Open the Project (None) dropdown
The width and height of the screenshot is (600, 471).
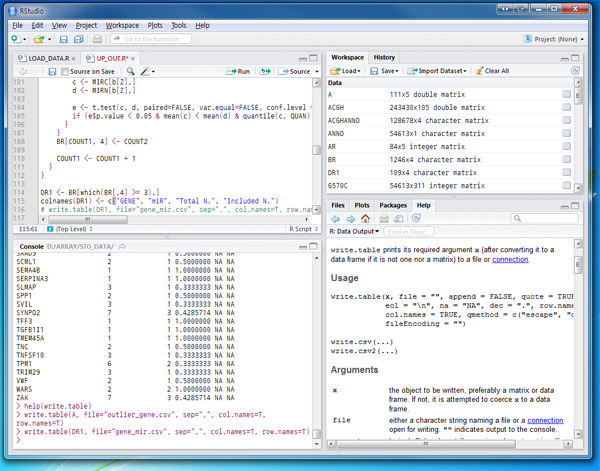click(x=554, y=39)
